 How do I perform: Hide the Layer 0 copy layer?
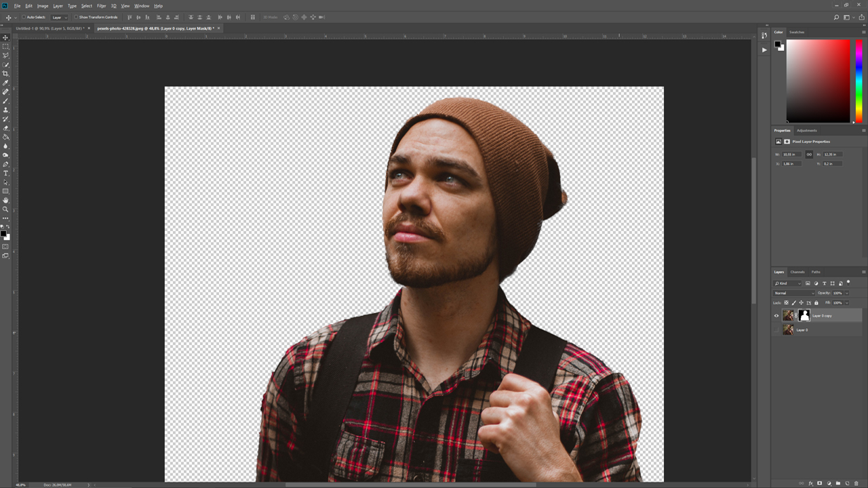tap(776, 315)
